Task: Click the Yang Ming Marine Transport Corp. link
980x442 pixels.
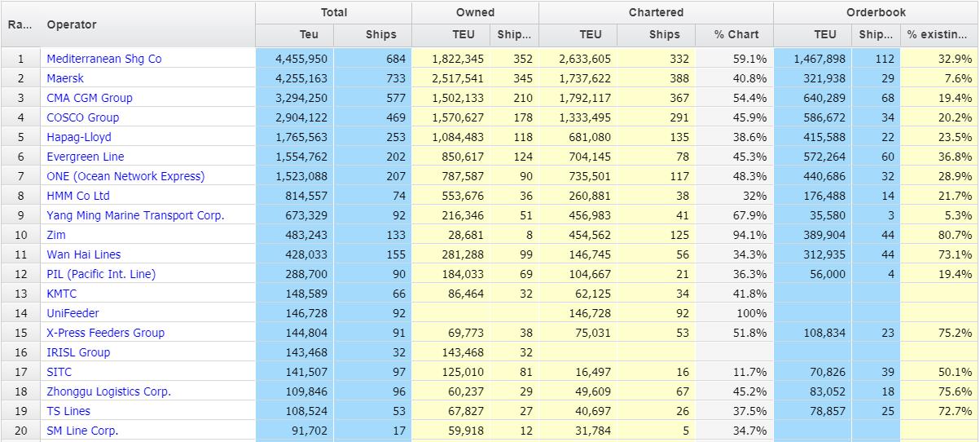Action: [135, 215]
